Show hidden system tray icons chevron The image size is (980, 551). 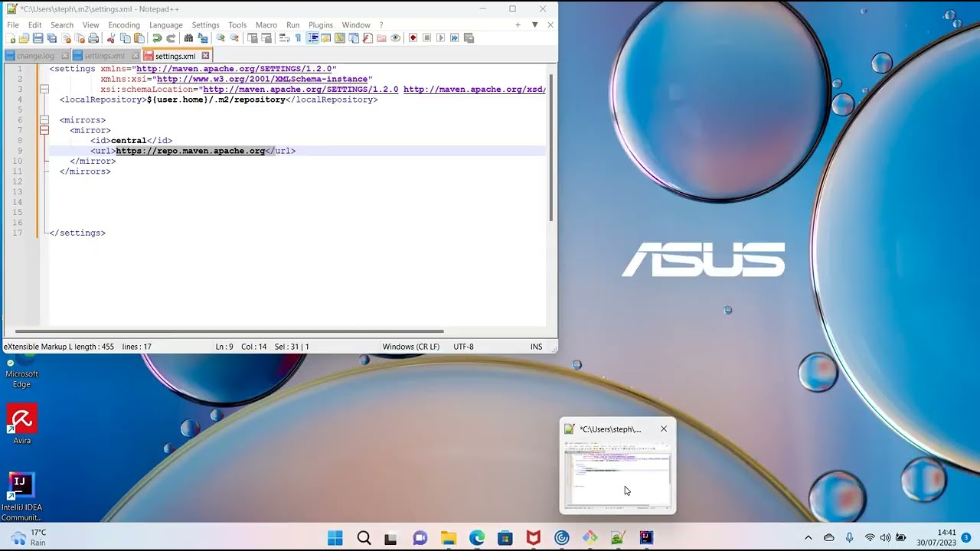[x=808, y=537]
